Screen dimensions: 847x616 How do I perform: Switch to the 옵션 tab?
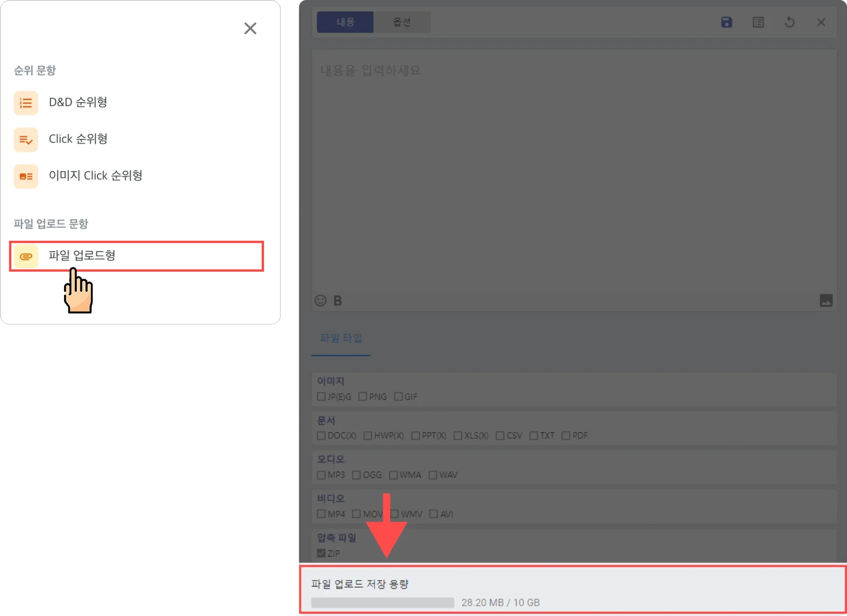(402, 22)
